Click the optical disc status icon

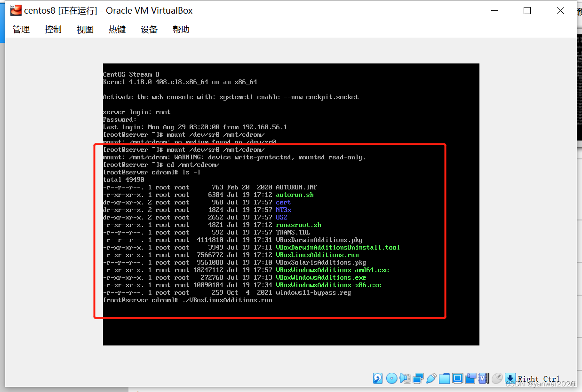(x=391, y=378)
